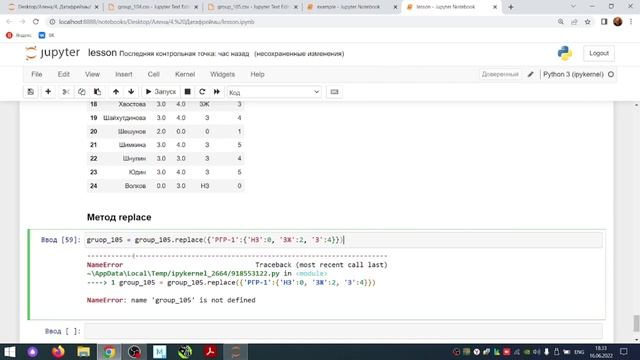Click the Доверенный trusted notebook button

click(x=500, y=74)
